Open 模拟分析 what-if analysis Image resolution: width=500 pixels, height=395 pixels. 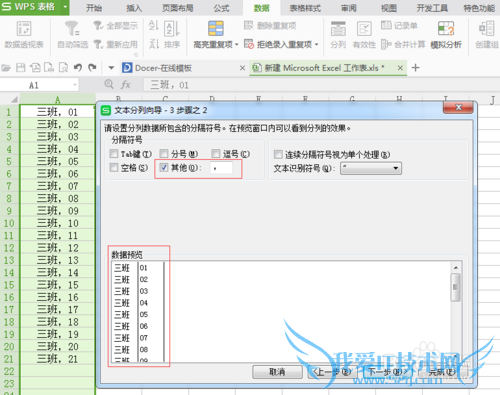click(x=446, y=34)
